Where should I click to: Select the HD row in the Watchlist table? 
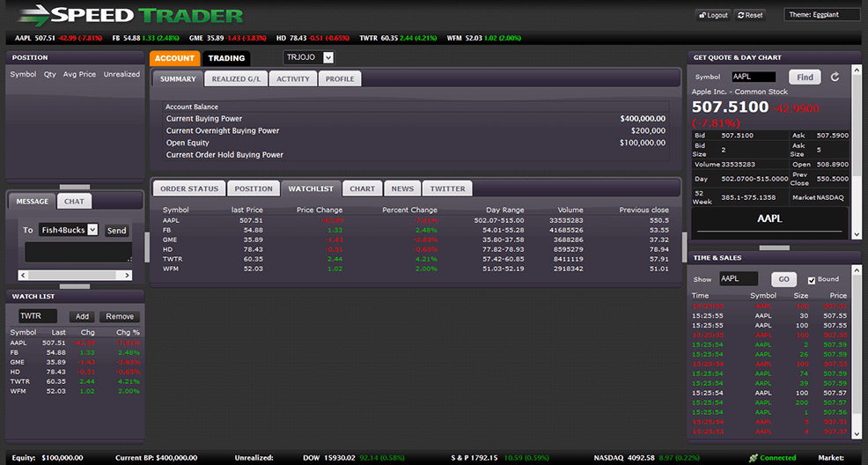[x=416, y=249]
